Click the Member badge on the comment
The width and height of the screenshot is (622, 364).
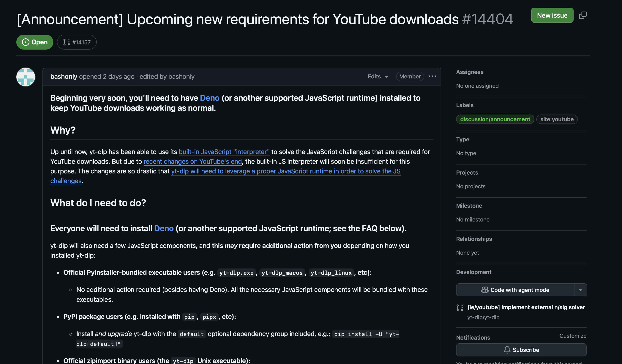[410, 77]
